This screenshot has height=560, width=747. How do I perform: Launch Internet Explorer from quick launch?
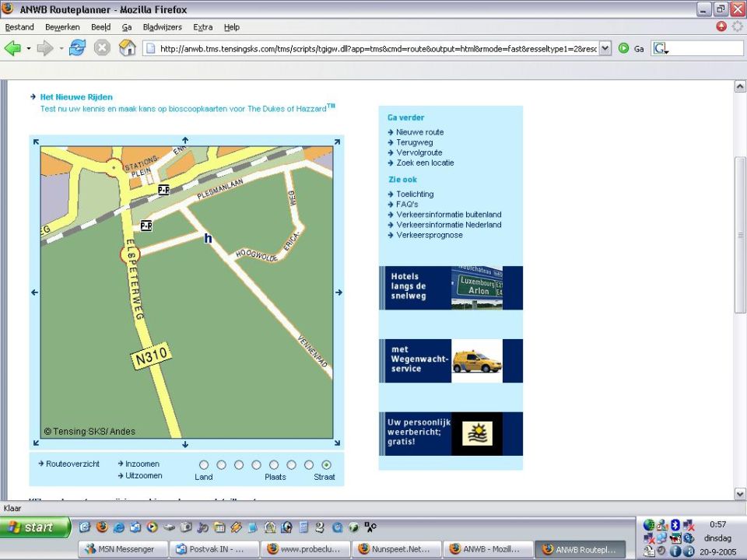click(118, 527)
